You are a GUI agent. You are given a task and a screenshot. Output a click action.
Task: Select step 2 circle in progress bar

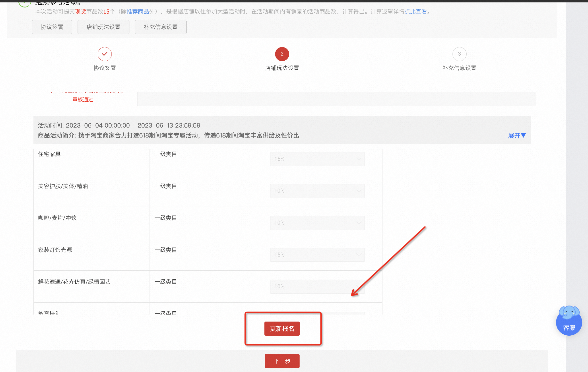[x=282, y=54]
